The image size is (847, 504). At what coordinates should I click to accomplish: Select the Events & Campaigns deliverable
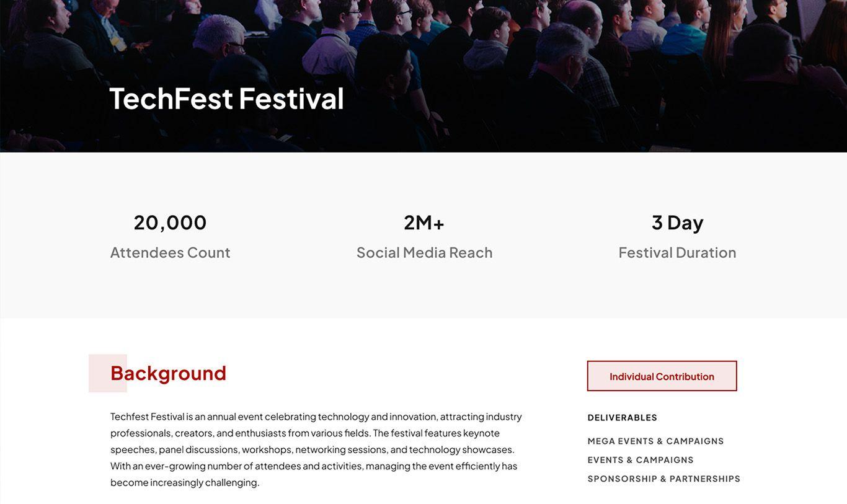pyautogui.click(x=641, y=460)
